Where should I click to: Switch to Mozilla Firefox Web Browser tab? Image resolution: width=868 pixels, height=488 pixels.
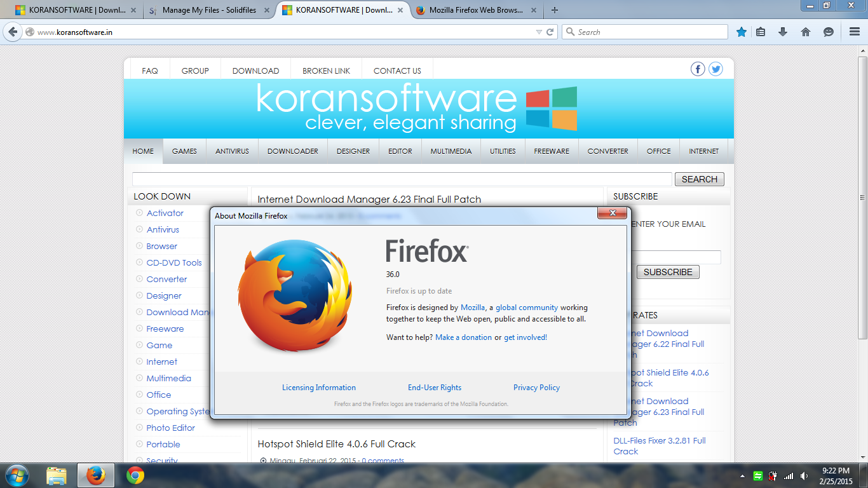477,10
